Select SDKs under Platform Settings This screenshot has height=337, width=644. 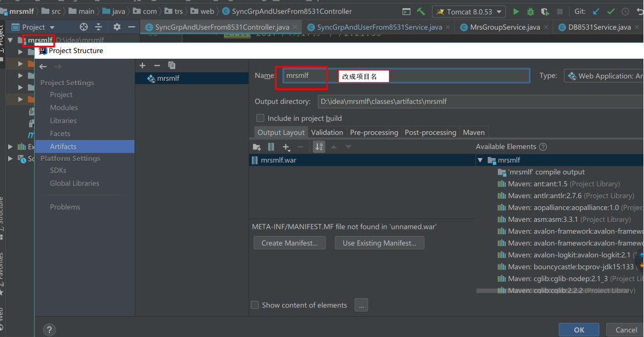click(58, 170)
